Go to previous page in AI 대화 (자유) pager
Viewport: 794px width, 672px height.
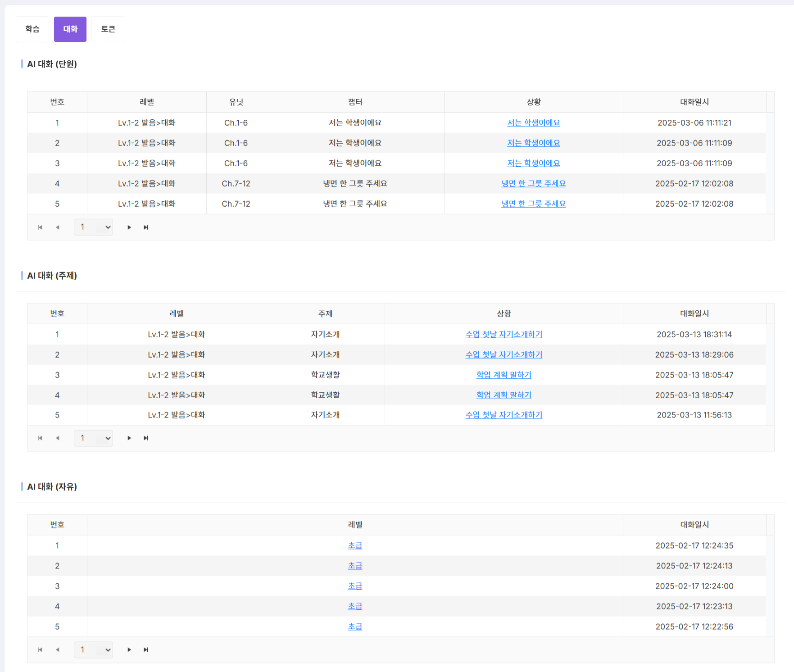click(58, 650)
